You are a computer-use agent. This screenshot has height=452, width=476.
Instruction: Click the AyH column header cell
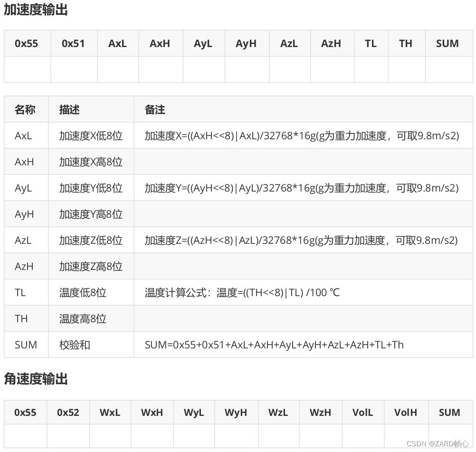coord(247,43)
